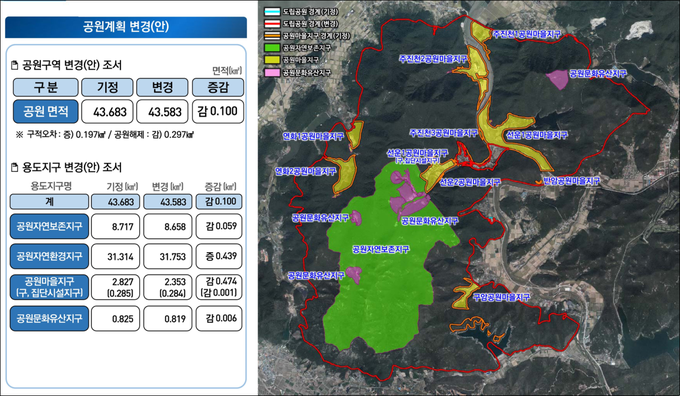Click the 공원자연보존지구 label on green zone

tap(381, 249)
